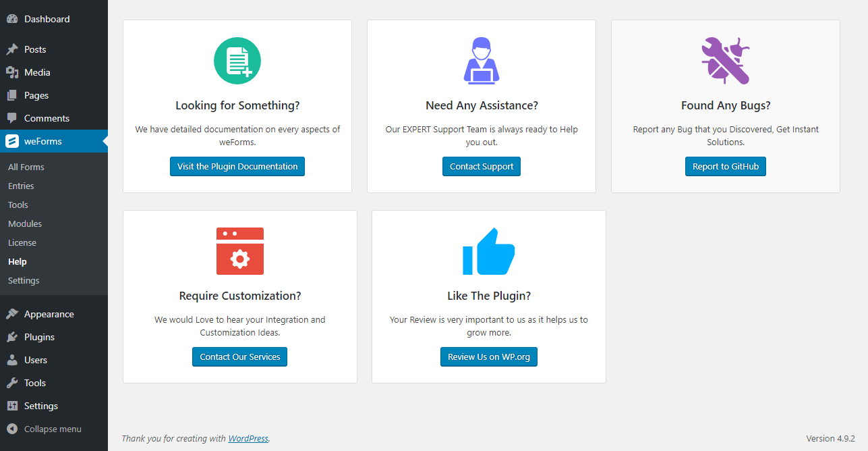Click the 'Looking for Something?' heading
The height and width of the screenshot is (451, 868).
[237, 105]
